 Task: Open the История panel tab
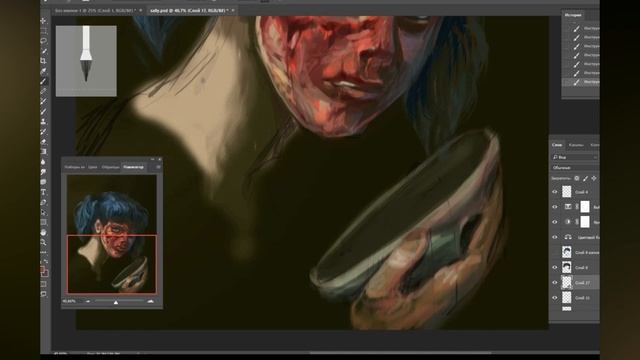(x=573, y=15)
